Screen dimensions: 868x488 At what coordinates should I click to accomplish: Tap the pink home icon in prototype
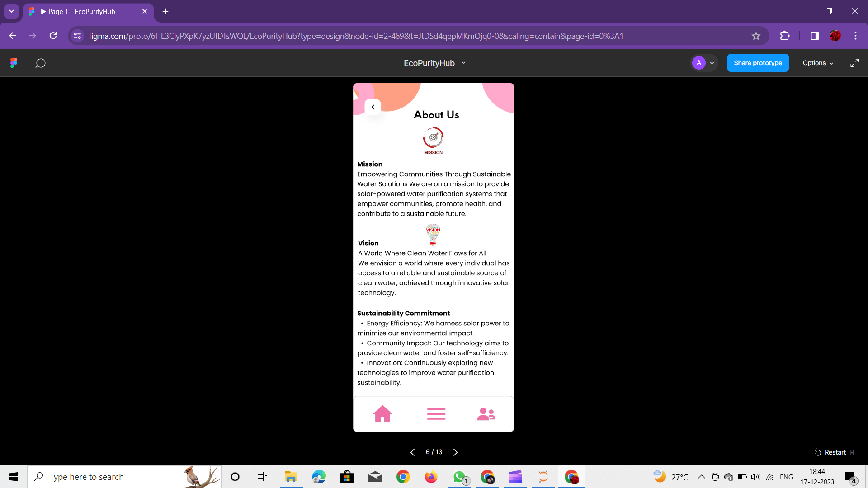pos(382,413)
